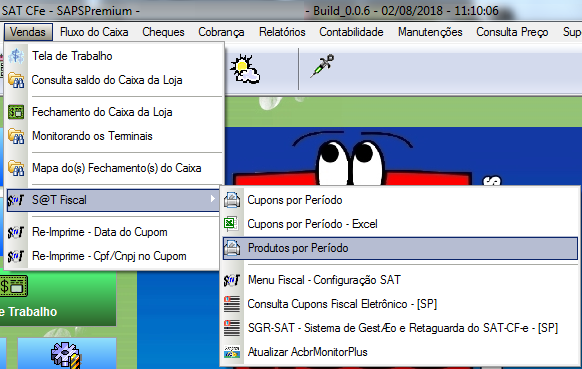
Task: Click the gear icon tile at bottom
Action: [65, 355]
